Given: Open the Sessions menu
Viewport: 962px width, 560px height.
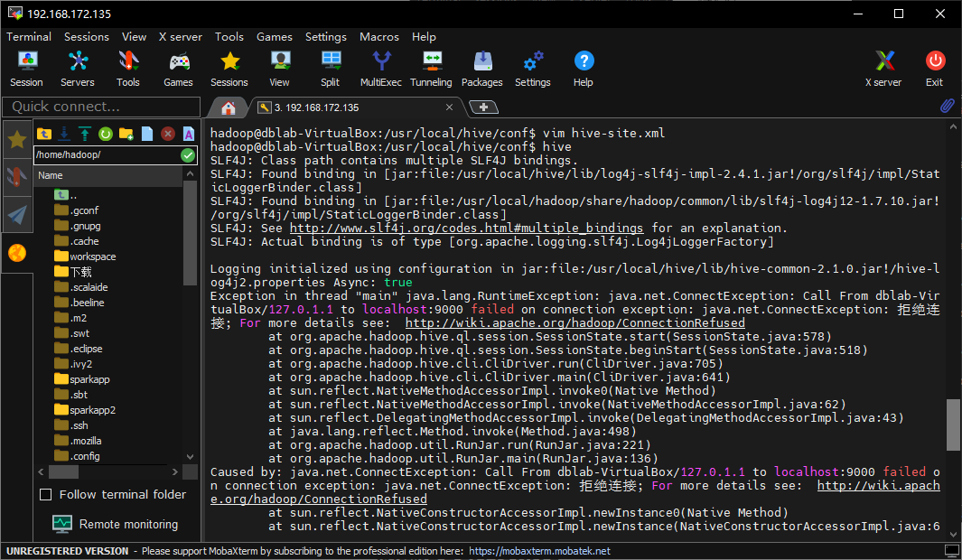Looking at the screenshot, I should (x=87, y=37).
